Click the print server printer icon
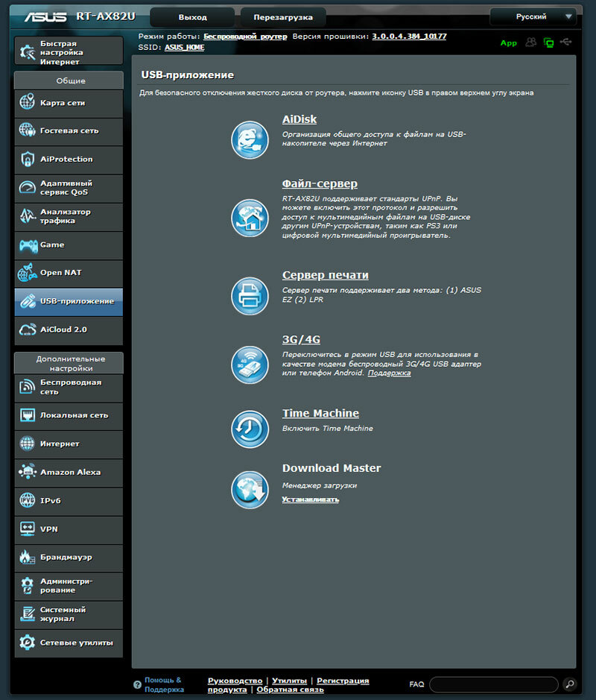The image size is (596, 700). point(250,296)
